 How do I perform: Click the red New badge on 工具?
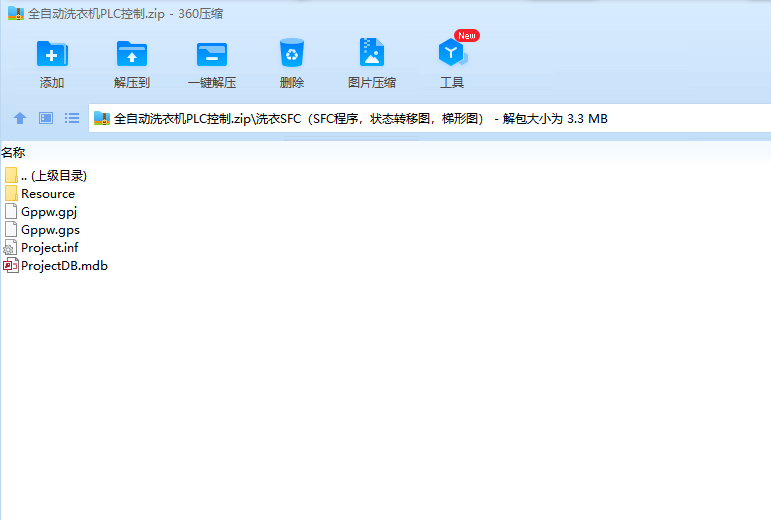[467, 35]
